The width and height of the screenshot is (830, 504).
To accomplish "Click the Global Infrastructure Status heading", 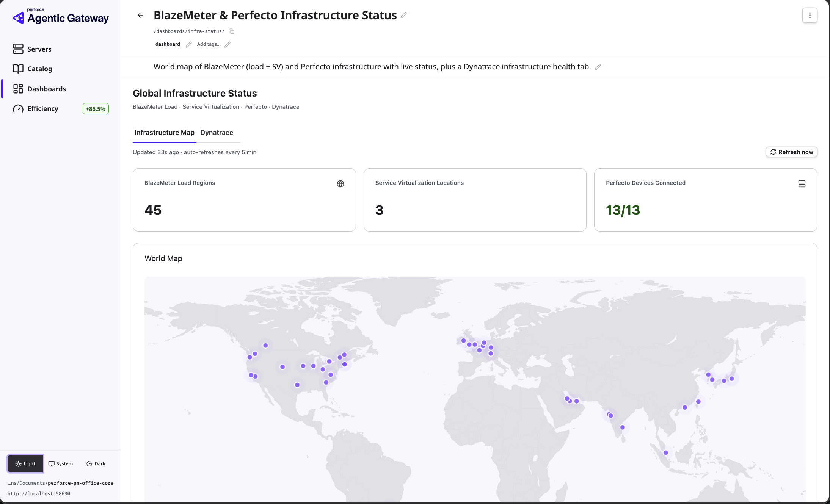I will coord(195,93).
